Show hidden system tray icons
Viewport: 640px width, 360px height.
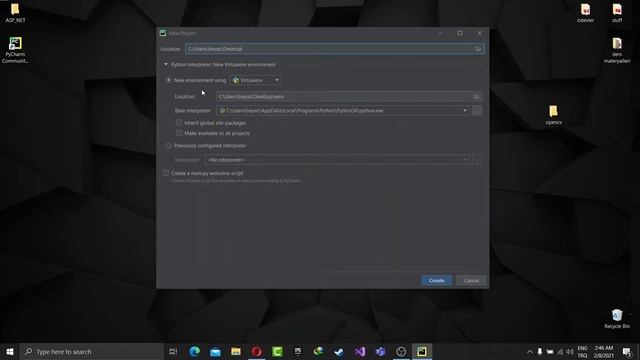529,351
